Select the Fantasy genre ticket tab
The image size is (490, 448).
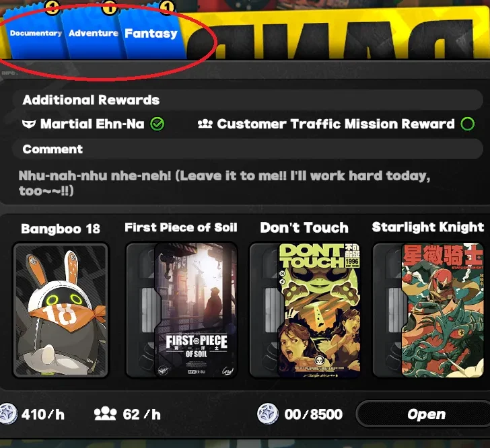(x=151, y=33)
